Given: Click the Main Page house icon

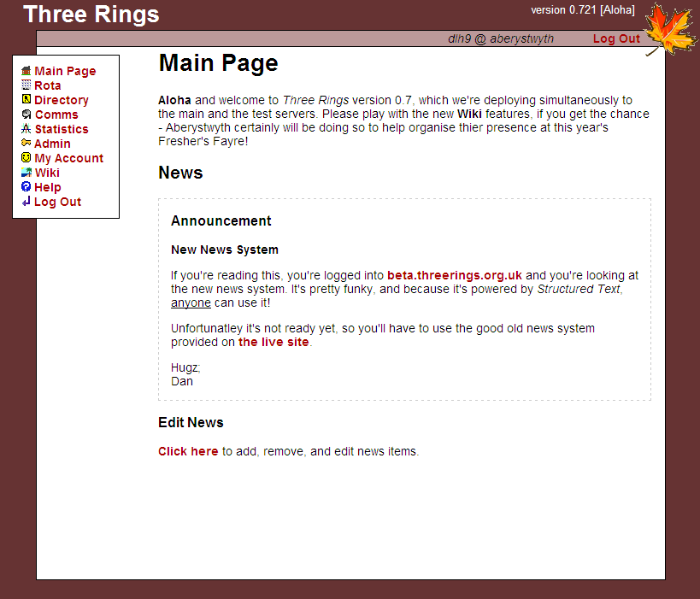Looking at the screenshot, I should click(x=27, y=71).
